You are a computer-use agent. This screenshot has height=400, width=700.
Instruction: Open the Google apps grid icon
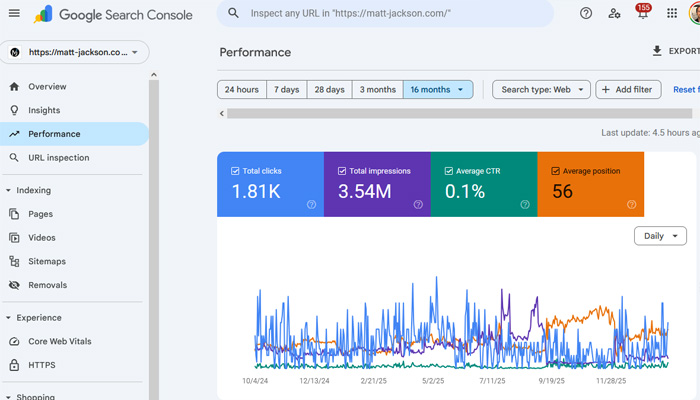click(x=672, y=13)
